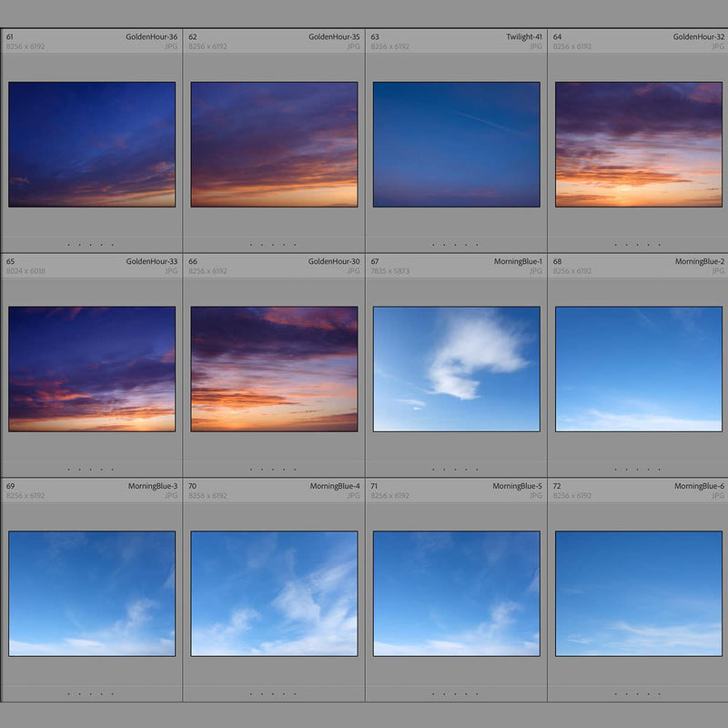Pick the GoldenHour-30 sunset photo
This screenshot has width=728, height=728.
[274, 369]
